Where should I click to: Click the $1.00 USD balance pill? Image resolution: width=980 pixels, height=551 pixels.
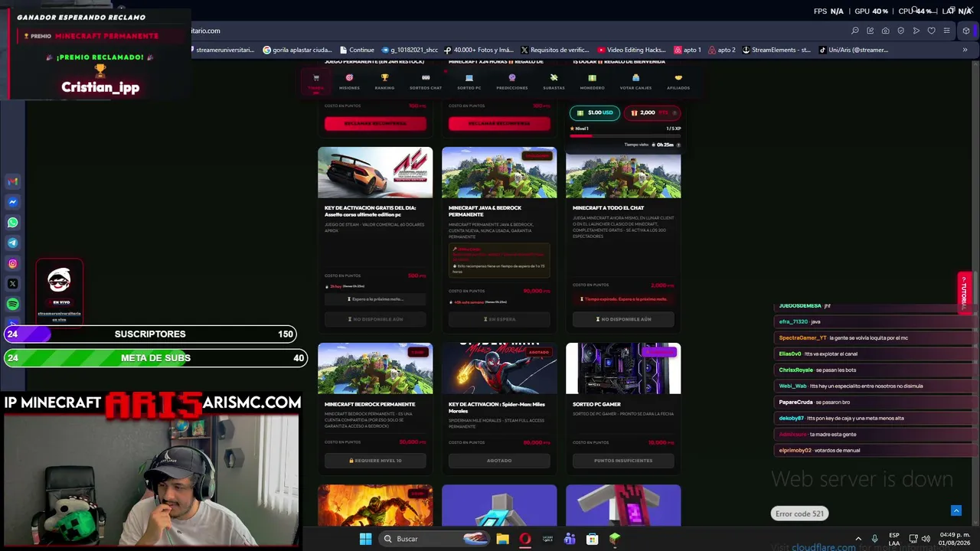[595, 112]
